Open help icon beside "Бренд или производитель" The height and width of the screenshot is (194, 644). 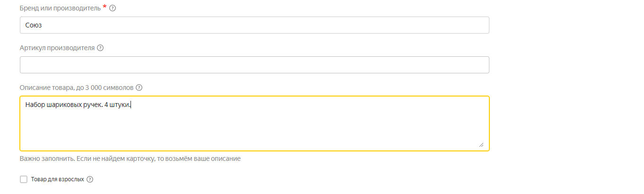113,8
